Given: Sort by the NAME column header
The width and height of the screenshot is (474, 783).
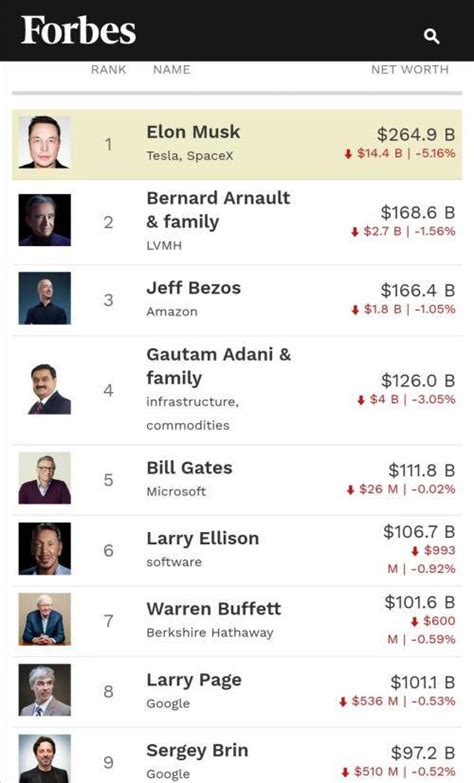Looking at the screenshot, I should [x=171, y=69].
